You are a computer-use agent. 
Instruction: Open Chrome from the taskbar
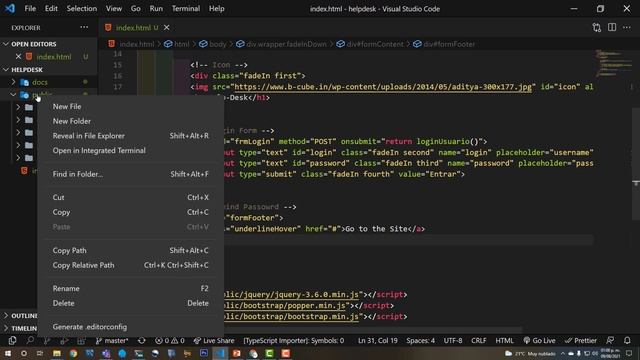coord(73,353)
